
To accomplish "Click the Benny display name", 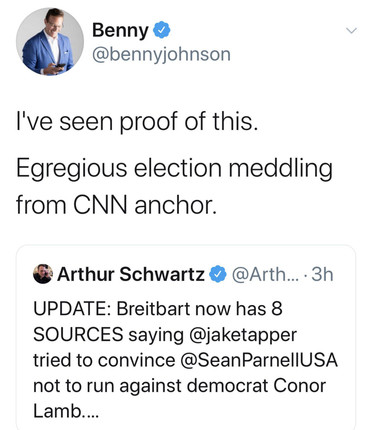I will point(120,31).
